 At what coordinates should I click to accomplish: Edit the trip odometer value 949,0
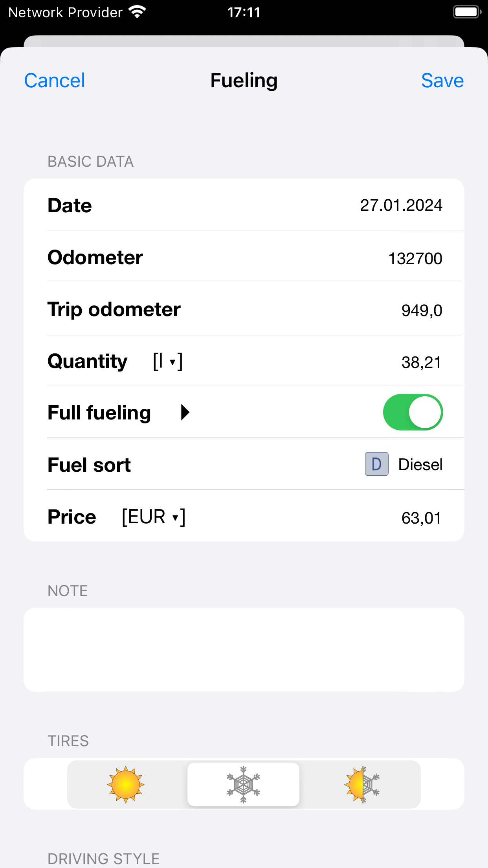422,310
